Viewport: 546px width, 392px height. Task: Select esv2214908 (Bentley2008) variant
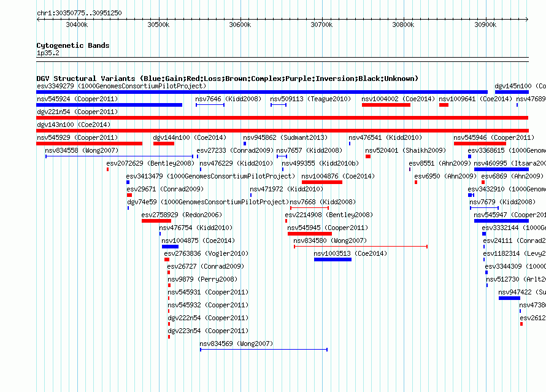tap(329, 215)
